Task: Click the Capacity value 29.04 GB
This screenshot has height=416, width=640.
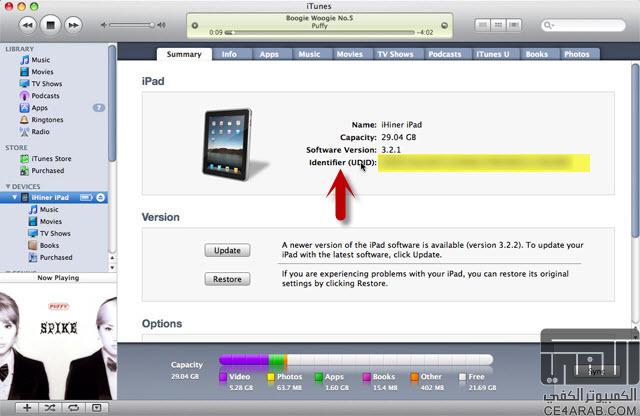Action: coord(399,137)
